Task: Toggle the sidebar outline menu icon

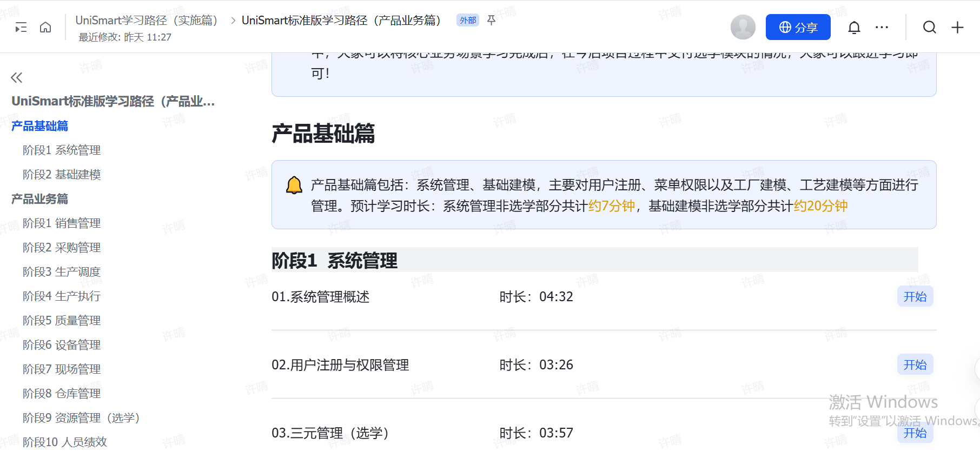Action: click(x=21, y=28)
